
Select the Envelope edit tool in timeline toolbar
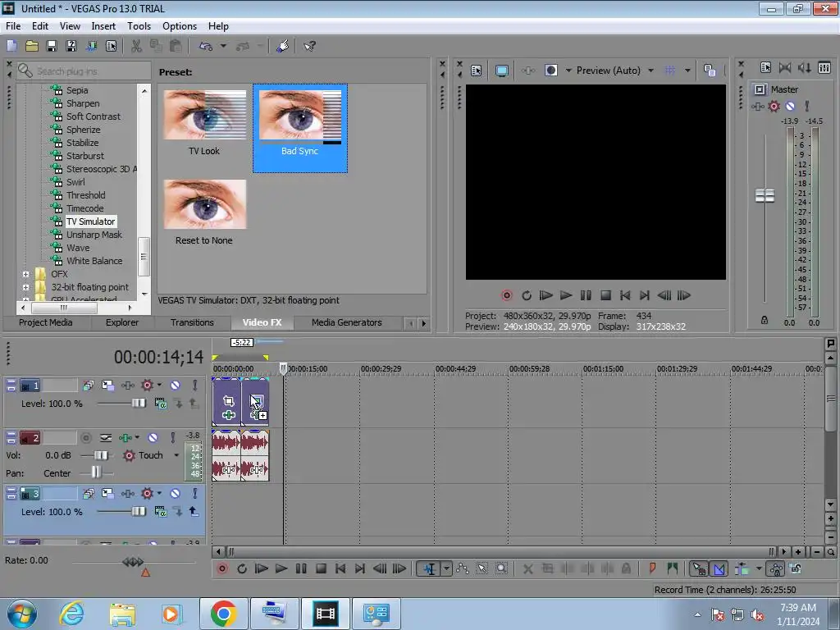click(x=462, y=569)
